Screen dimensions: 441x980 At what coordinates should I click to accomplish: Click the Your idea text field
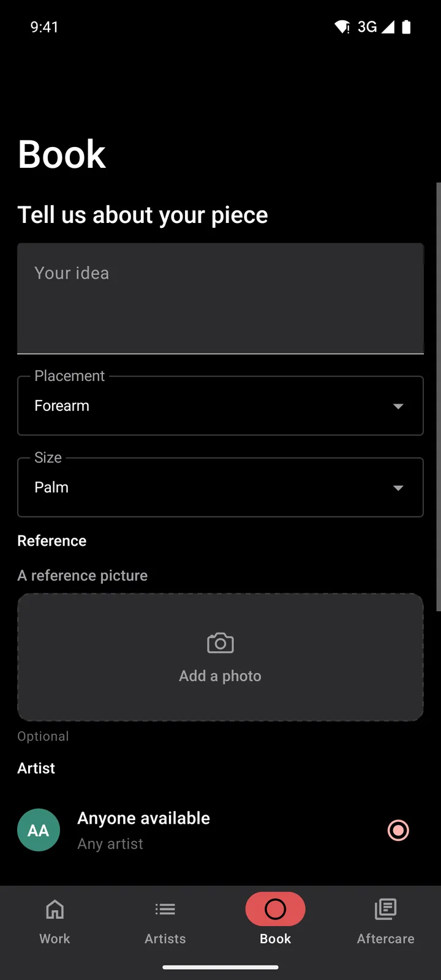click(x=221, y=298)
